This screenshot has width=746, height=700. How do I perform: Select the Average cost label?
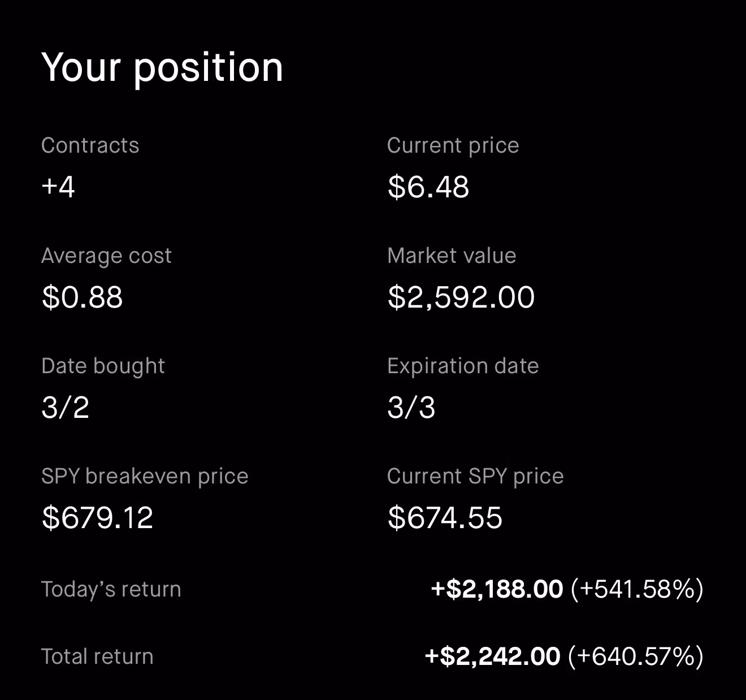click(x=106, y=256)
